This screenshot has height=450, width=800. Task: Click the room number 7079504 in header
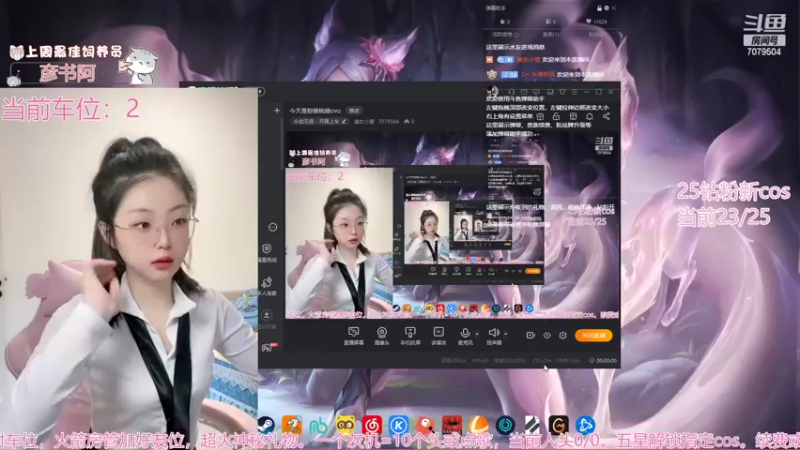click(x=388, y=121)
